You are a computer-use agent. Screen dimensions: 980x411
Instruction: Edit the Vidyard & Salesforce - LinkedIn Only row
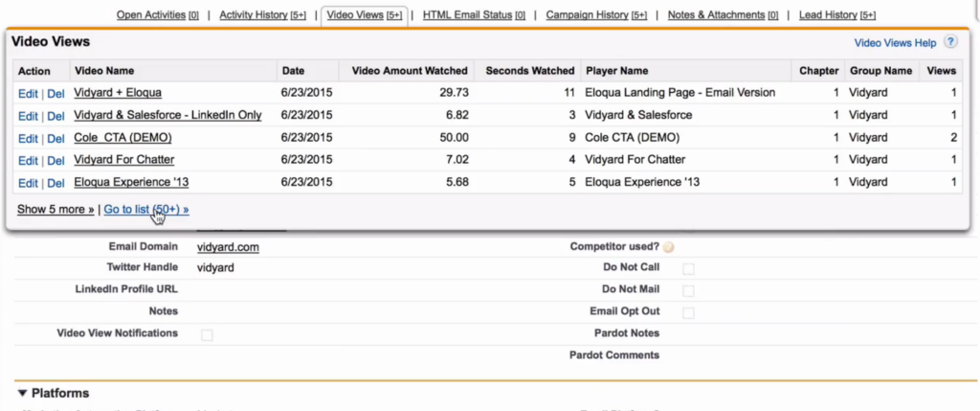tap(28, 116)
